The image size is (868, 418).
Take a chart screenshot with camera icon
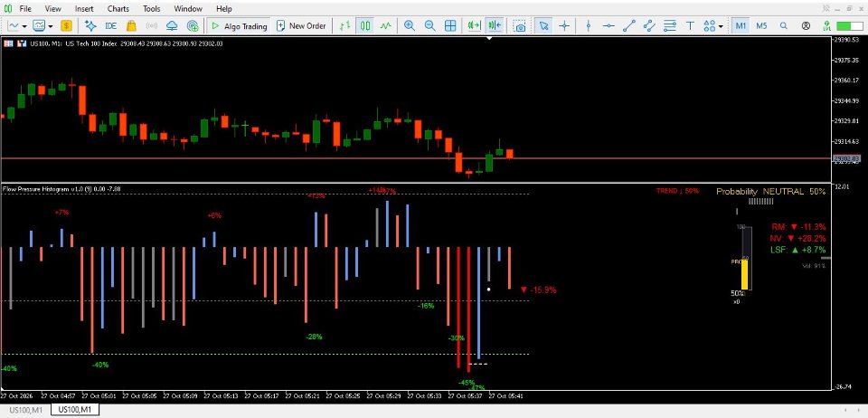(519, 26)
